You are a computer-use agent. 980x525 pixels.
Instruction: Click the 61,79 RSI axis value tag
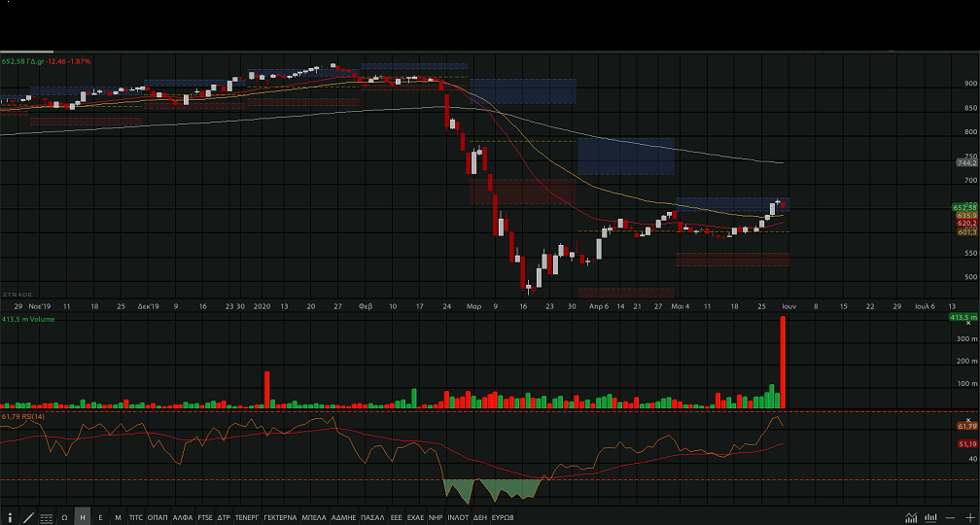pos(966,426)
